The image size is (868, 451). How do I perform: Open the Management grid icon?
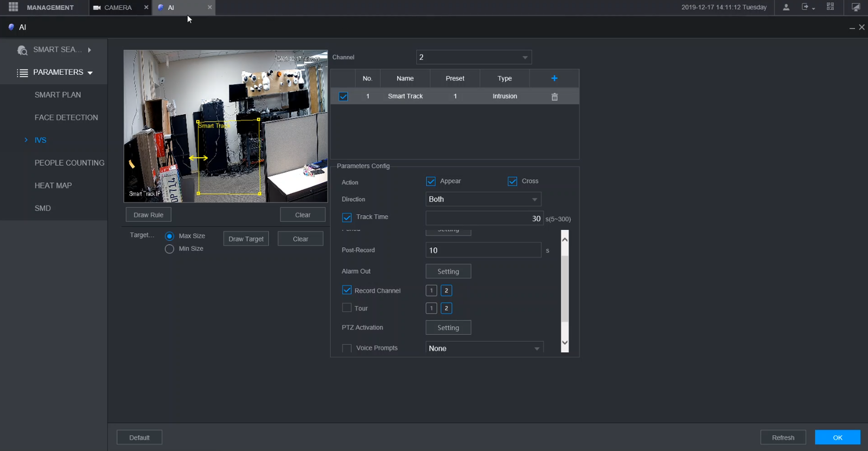pos(14,7)
